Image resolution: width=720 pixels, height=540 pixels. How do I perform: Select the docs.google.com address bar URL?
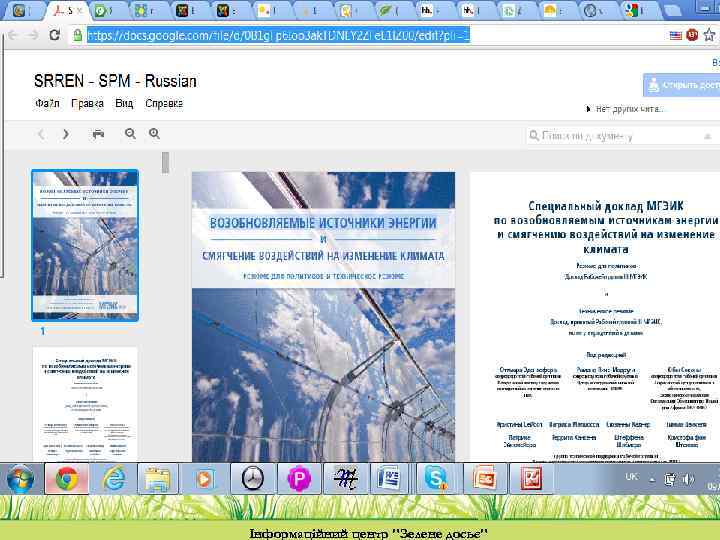point(279,35)
